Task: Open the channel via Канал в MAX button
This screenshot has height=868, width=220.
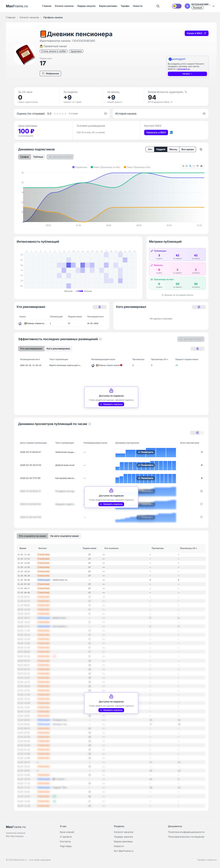Action: point(196,33)
